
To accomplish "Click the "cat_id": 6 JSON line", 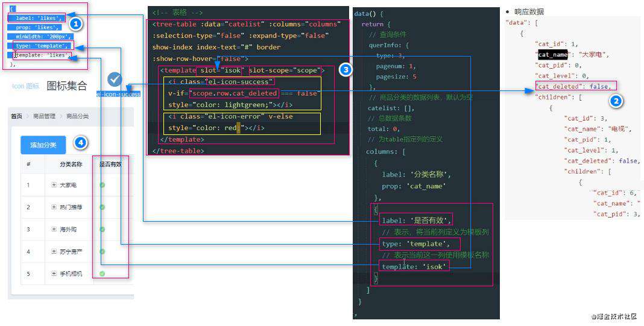I will [616, 193].
